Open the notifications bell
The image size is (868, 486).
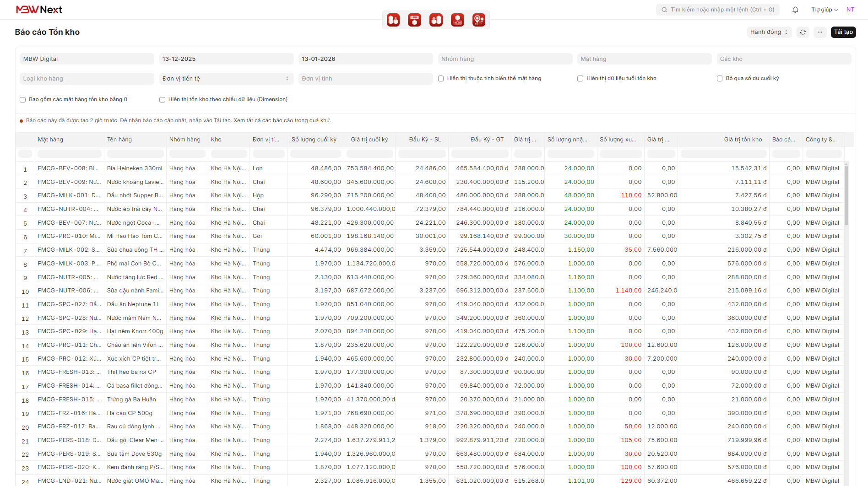click(795, 10)
